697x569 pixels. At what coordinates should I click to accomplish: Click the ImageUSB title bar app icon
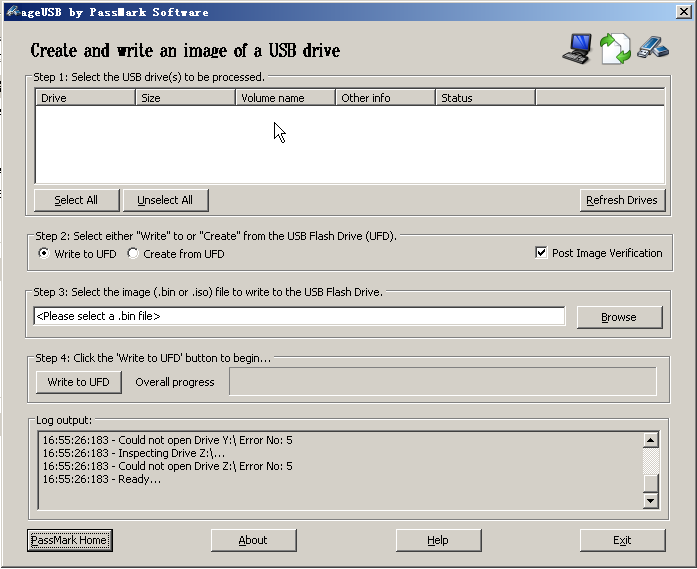pos(13,11)
